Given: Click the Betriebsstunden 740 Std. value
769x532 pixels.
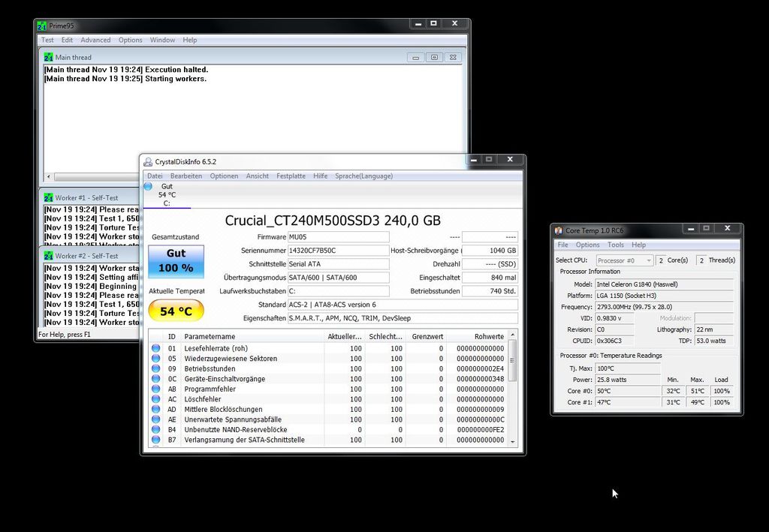Looking at the screenshot, I should 490,291.
